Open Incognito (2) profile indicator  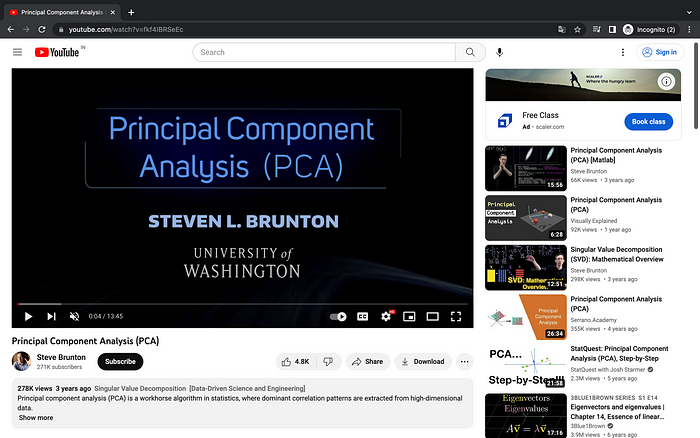tap(650, 29)
